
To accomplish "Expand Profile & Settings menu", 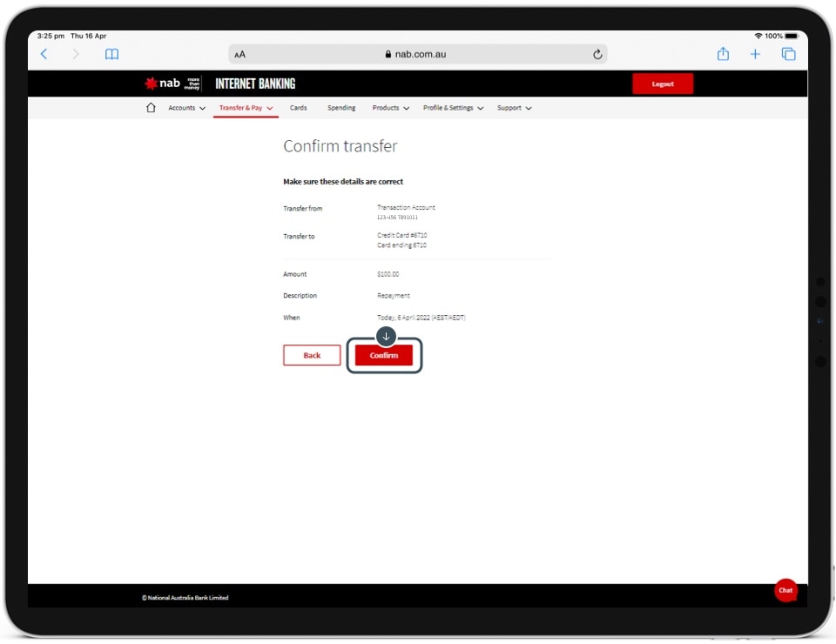I will click(x=453, y=108).
